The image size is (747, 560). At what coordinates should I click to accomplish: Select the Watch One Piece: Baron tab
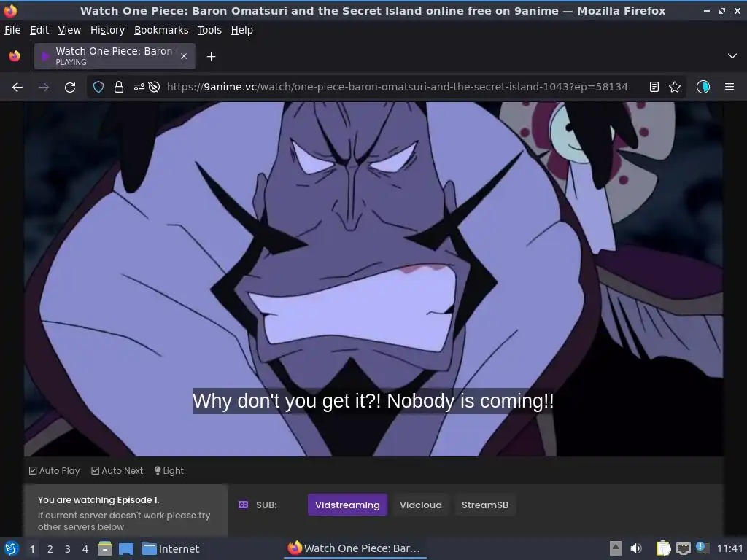[115, 56]
